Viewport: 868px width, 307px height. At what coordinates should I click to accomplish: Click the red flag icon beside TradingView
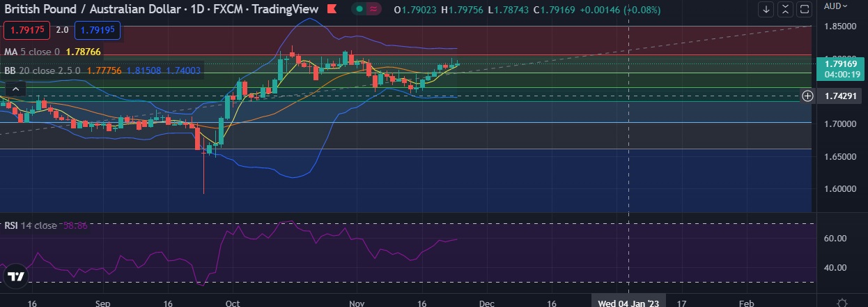click(x=332, y=9)
